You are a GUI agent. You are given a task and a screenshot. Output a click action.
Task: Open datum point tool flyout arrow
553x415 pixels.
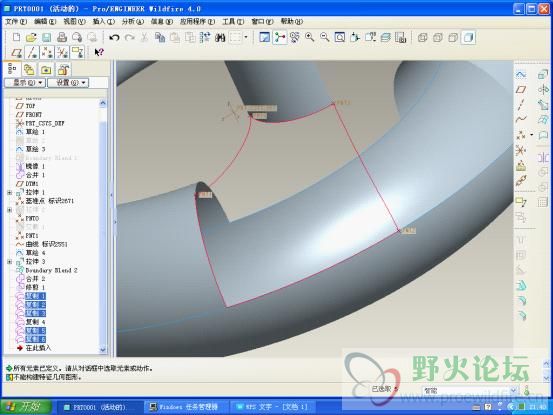coord(532,134)
